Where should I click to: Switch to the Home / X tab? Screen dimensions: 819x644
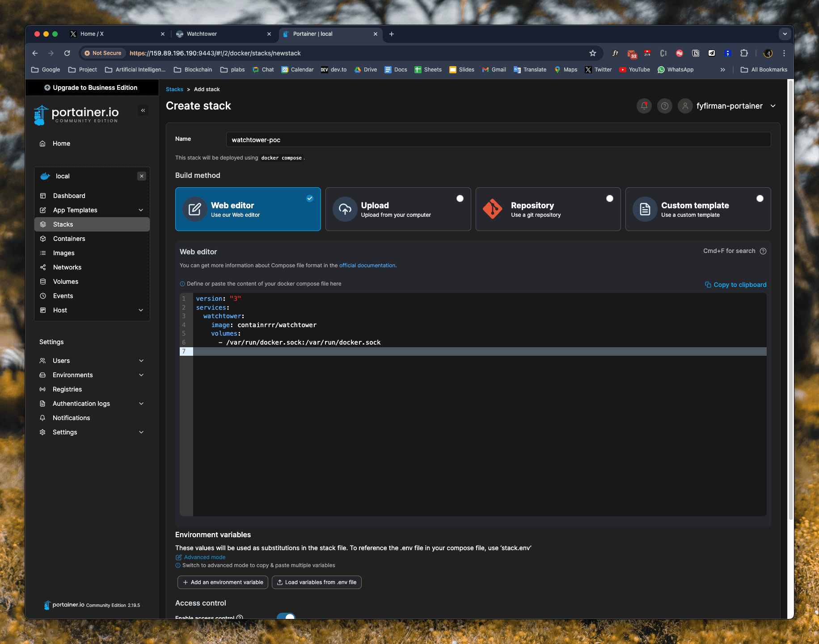point(118,34)
